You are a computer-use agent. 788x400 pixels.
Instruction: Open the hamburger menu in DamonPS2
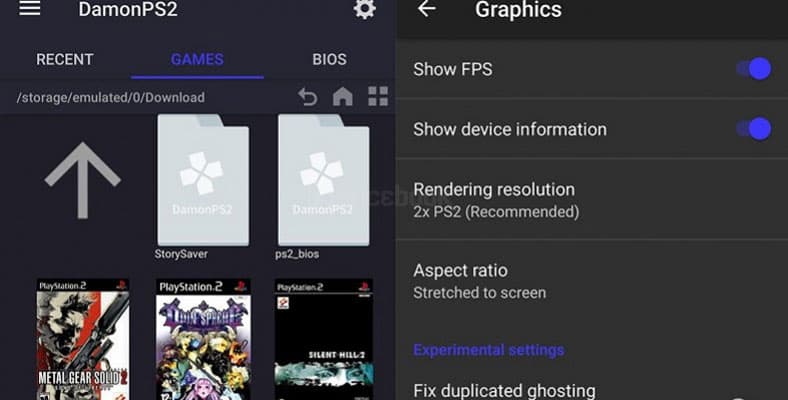(30, 8)
